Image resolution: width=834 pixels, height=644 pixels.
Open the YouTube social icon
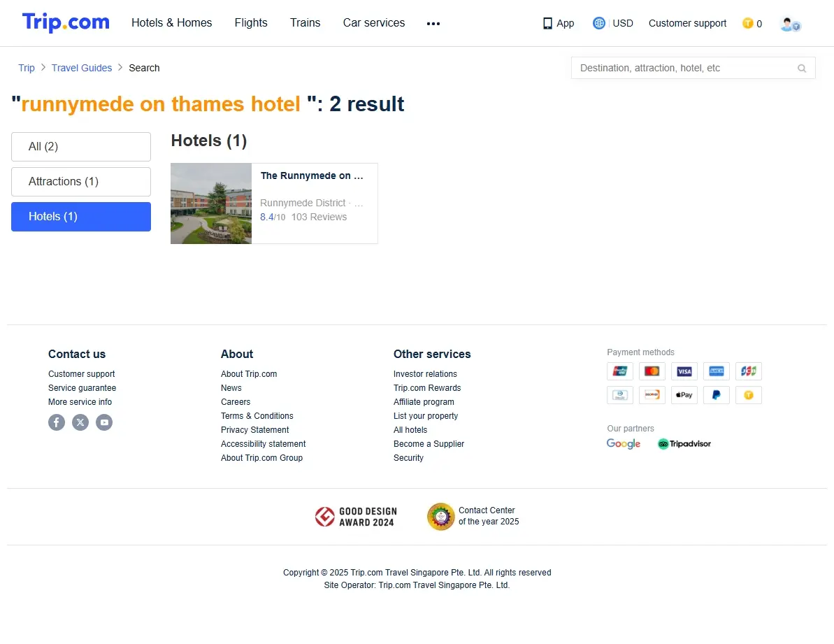pos(104,422)
